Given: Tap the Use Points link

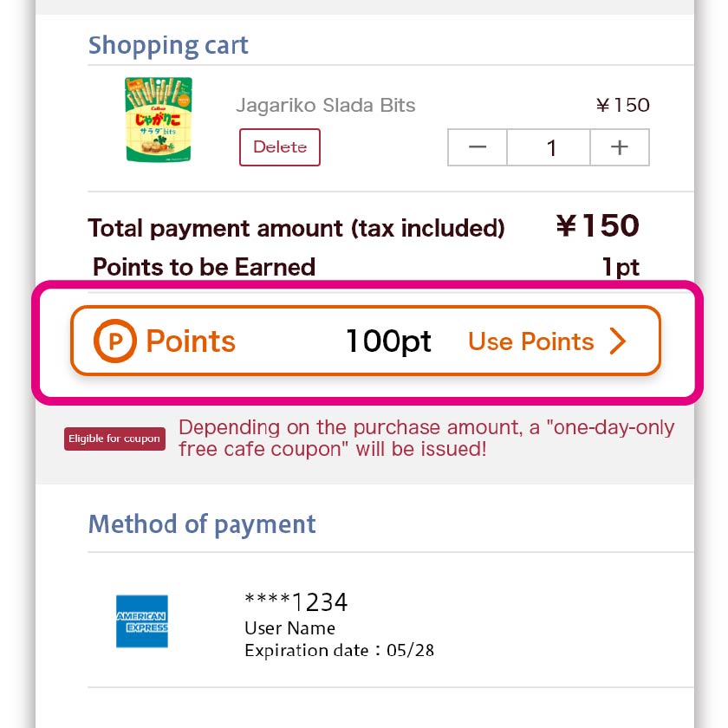Looking at the screenshot, I should pyautogui.click(x=530, y=341).
